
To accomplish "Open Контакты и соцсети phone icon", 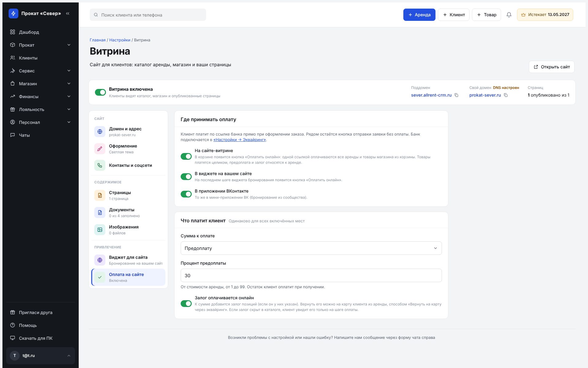I will coord(100,165).
